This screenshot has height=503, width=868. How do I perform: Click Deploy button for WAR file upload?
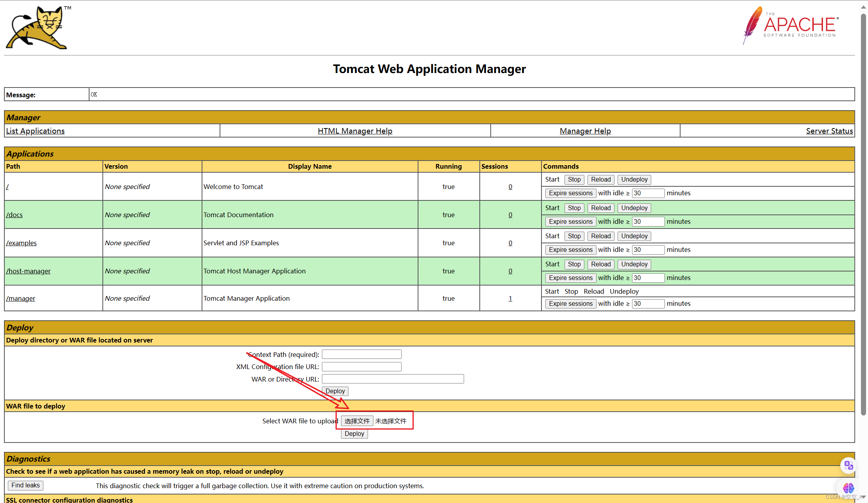355,433
